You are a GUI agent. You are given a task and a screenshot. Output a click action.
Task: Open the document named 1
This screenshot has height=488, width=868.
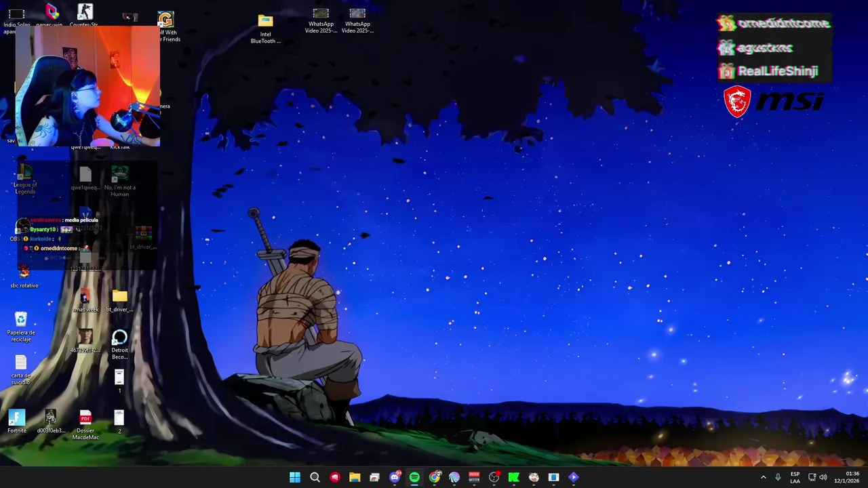click(119, 381)
